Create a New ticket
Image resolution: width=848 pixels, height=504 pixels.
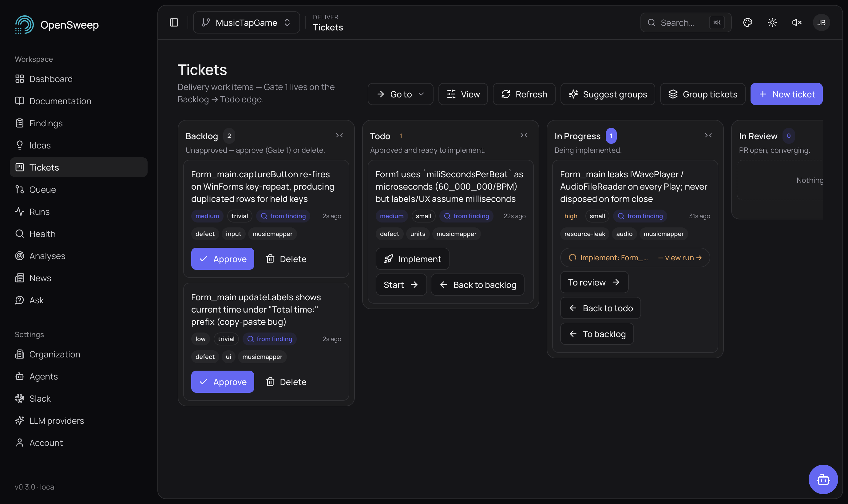click(787, 94)
